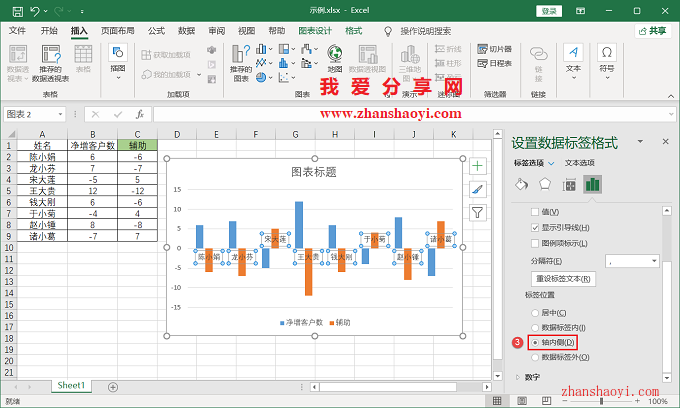The image size is (680, 408).
Task: Insert statistic chart icon
Action: [284, 63]
